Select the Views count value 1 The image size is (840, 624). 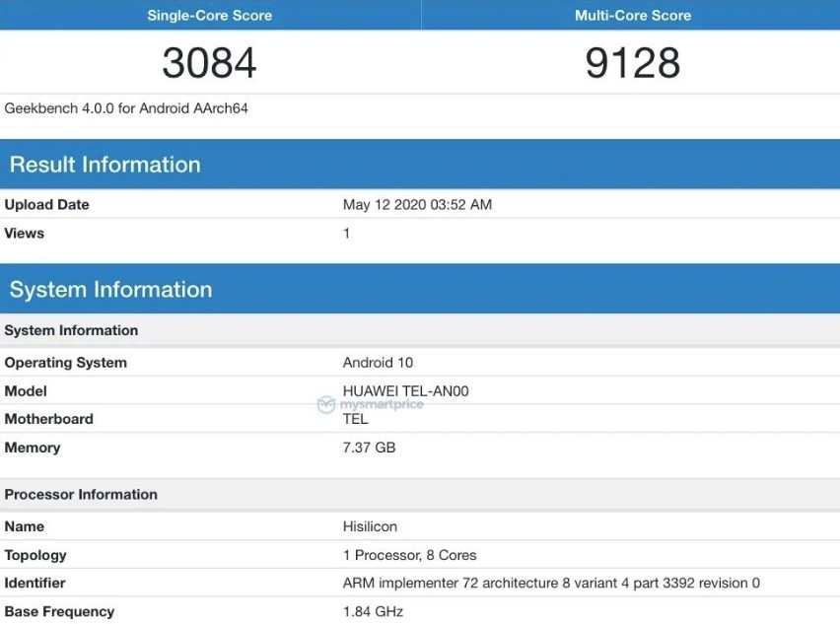coord(347,233)
